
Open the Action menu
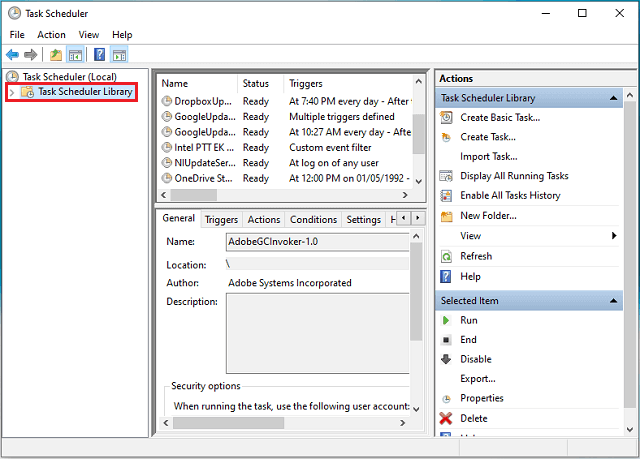tap(51, 35)
